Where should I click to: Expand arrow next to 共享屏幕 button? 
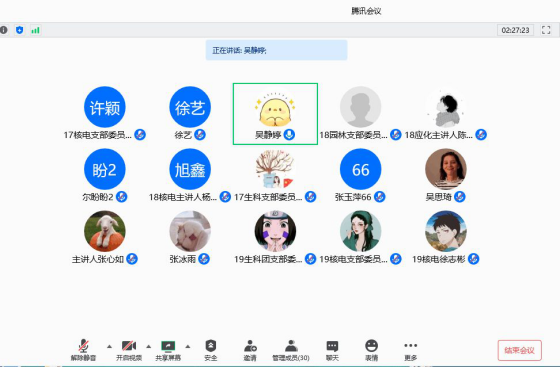pyautogui.click(x=188, y=346)
